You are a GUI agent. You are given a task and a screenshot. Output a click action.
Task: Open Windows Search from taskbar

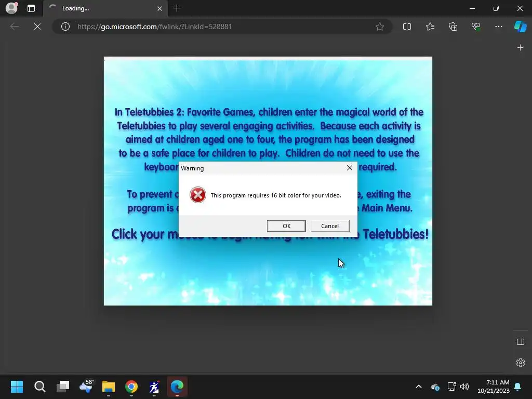(x=39, y=387)
